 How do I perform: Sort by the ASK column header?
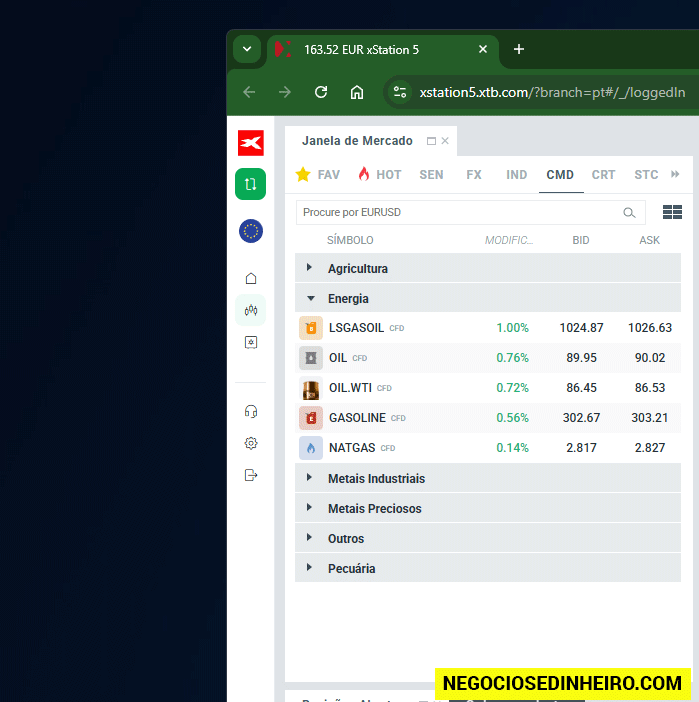[x=649, y=240]
